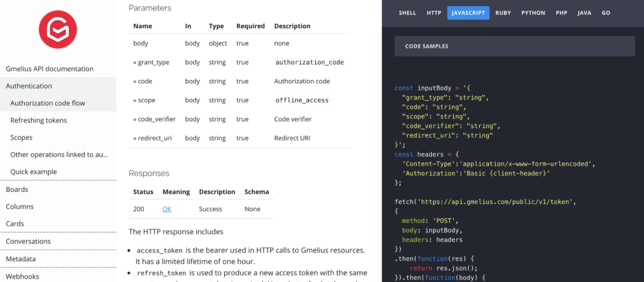Click the » grant_type parameter name
This screenshot has width=644, height=282.
(x=151, y=62)
